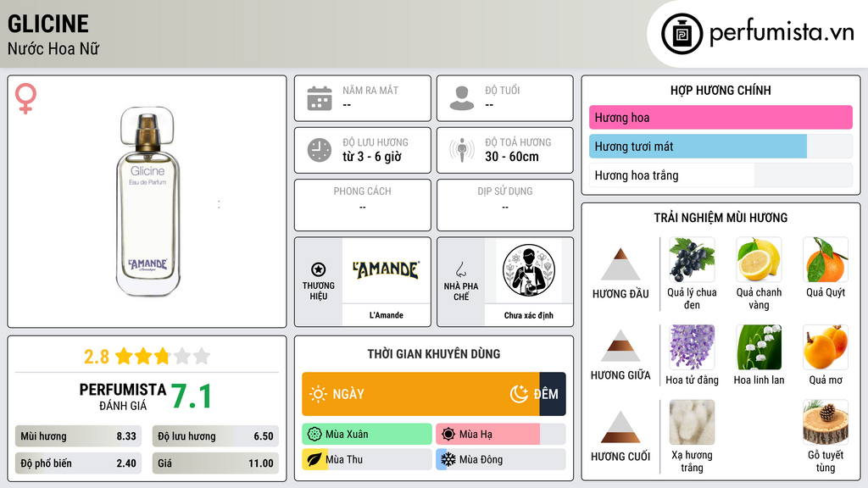
Task: Click the sillage icon for Độ toả hương
Action: [x=462, y=150]
